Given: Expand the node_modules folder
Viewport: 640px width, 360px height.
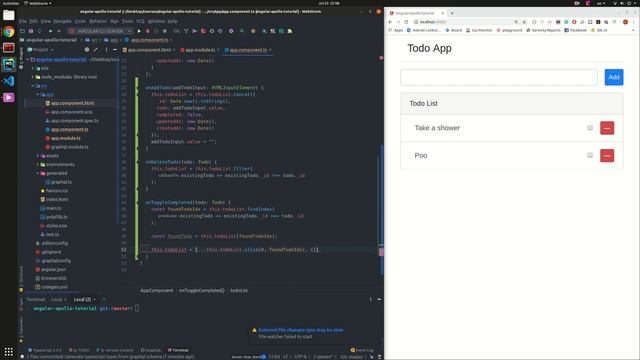Looking at the screenshot, I should click(x=33, y=77).
